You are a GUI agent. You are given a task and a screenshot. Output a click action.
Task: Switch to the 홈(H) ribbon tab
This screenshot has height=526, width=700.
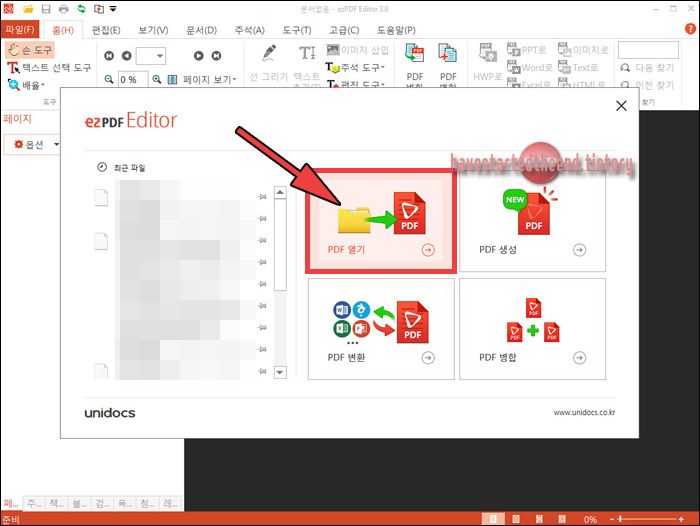[63, 30]
